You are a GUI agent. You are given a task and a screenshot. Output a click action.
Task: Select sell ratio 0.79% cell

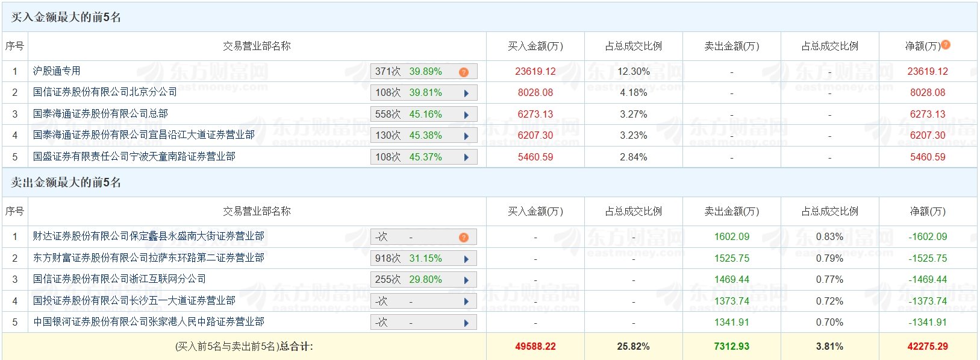830,258
